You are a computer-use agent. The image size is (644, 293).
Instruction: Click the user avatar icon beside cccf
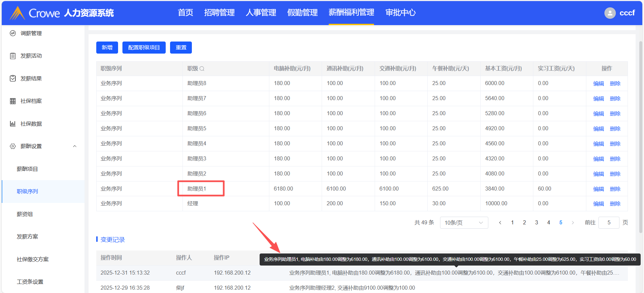(x=610, y=13)
